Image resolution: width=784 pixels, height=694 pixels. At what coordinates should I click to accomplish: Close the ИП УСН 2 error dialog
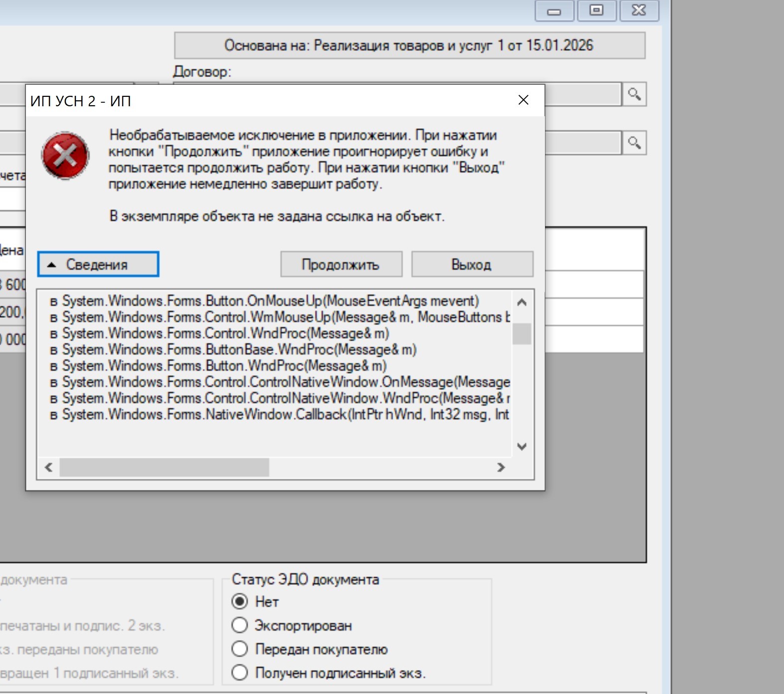[523, 100]
